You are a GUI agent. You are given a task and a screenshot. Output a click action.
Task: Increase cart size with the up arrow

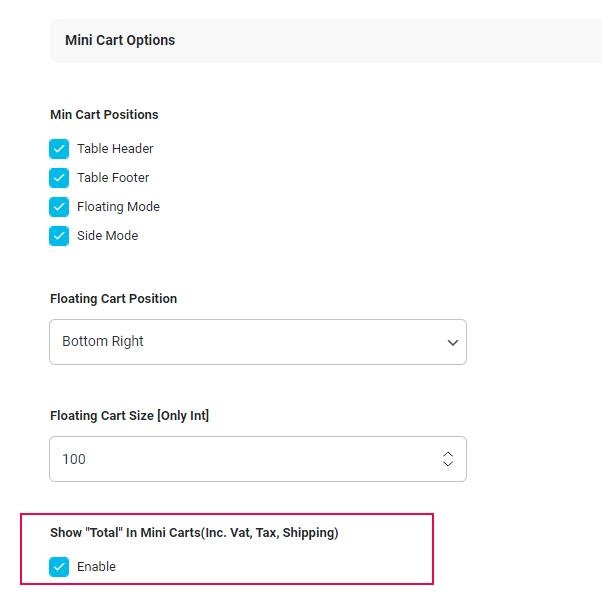[x=448, y=455]
